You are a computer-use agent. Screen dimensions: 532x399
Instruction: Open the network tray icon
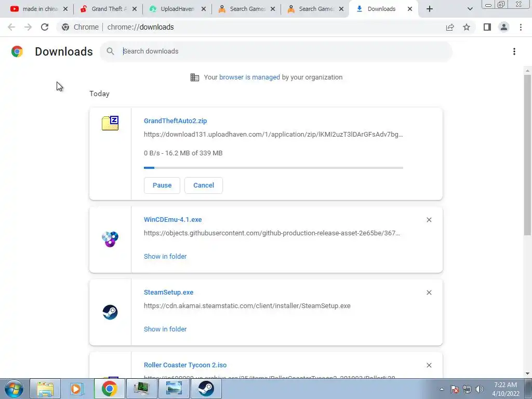click(467, 389)
